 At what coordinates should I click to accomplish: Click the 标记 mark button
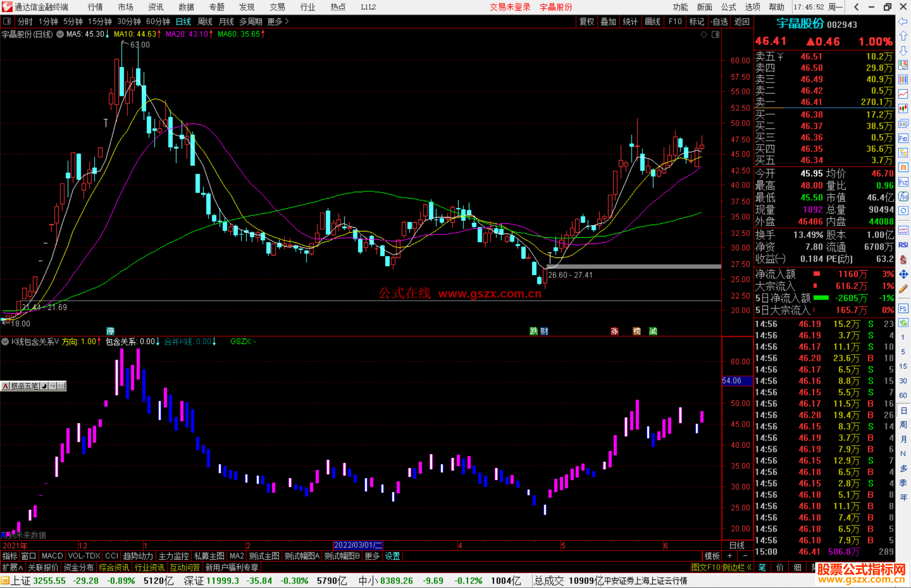pyautogui.click(x=697, y=21)
